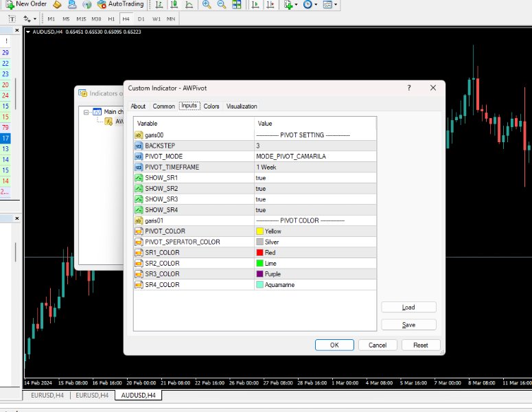Open the Colors tab
This screenshot has height=412, width=532.
pos(211,106)
